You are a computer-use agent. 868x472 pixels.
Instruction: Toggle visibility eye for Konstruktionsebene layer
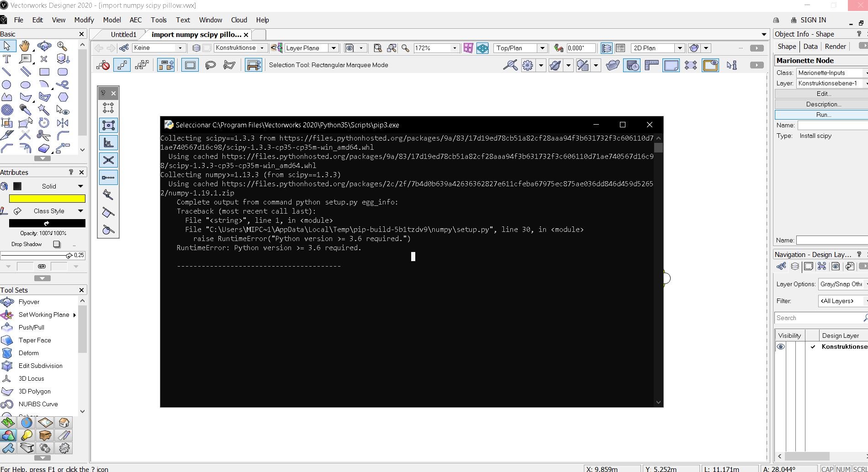[781, 346]
